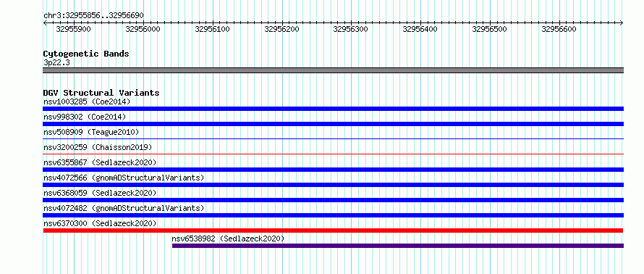The image size is (644, 274).
Task: Open nsv6368059 (Sedlazeck2020) variant label
Action: click(100, 193)
